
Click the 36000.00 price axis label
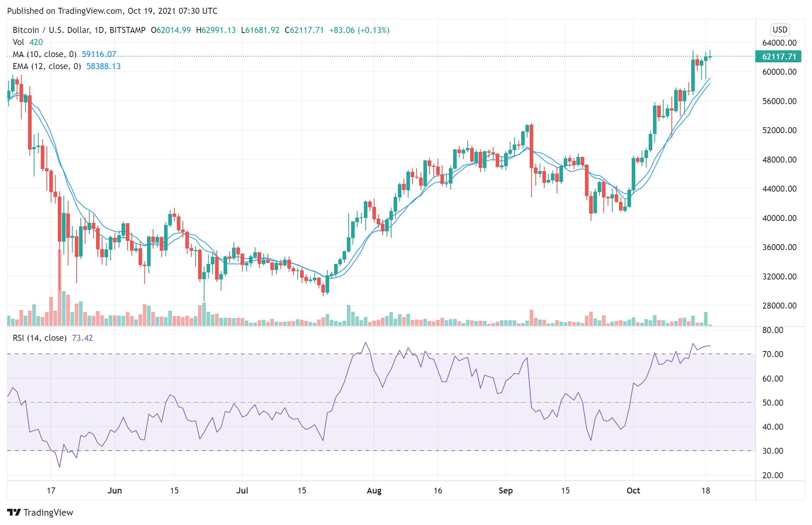point(779,247)
